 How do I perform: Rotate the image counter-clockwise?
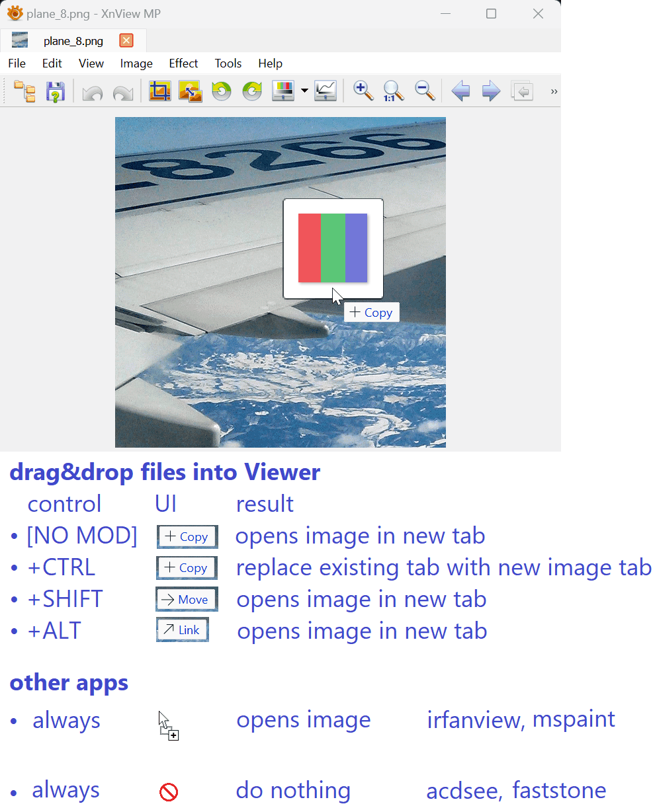coord(221,91)
